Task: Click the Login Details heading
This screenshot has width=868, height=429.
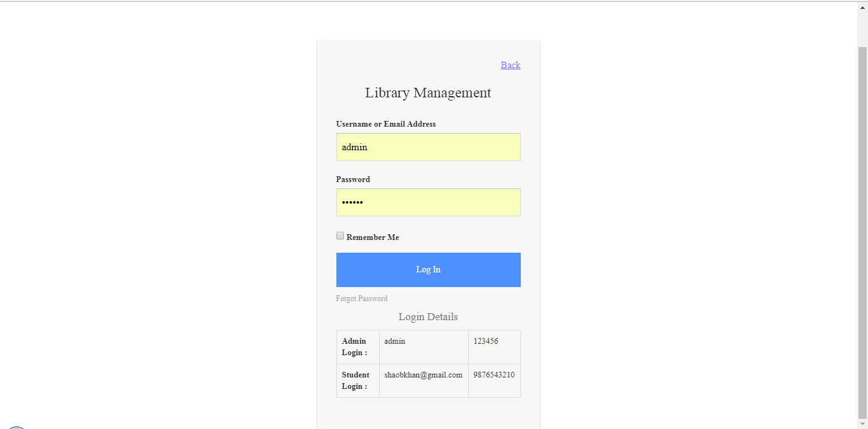Action: point(428,317)
